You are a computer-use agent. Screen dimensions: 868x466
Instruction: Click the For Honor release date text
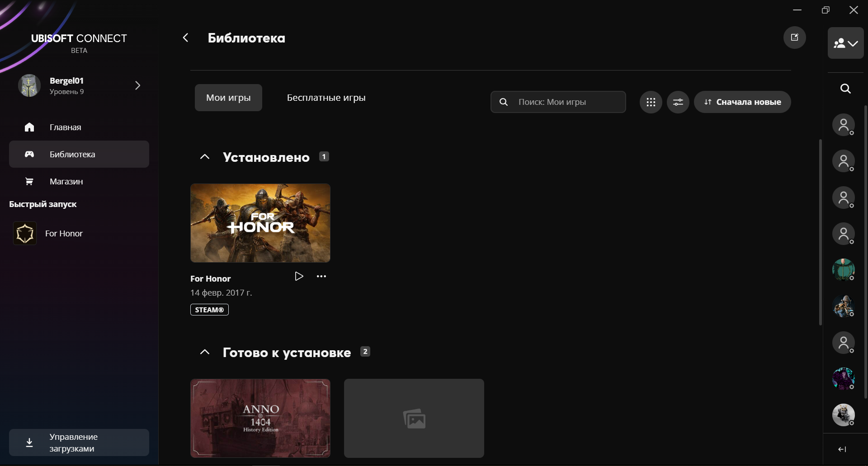pyautogui.click(x=221, y=293)
